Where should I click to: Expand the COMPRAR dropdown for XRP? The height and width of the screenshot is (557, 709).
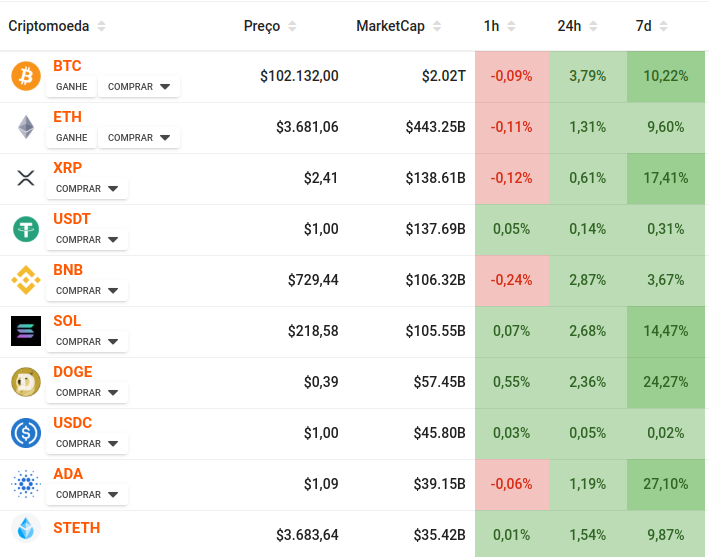click(87, 189)
